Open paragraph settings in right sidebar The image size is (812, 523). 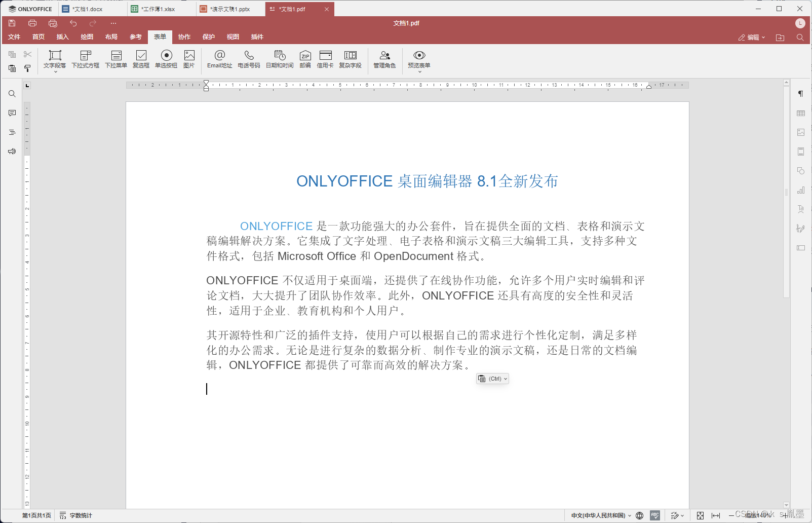[x=801, y=94]
